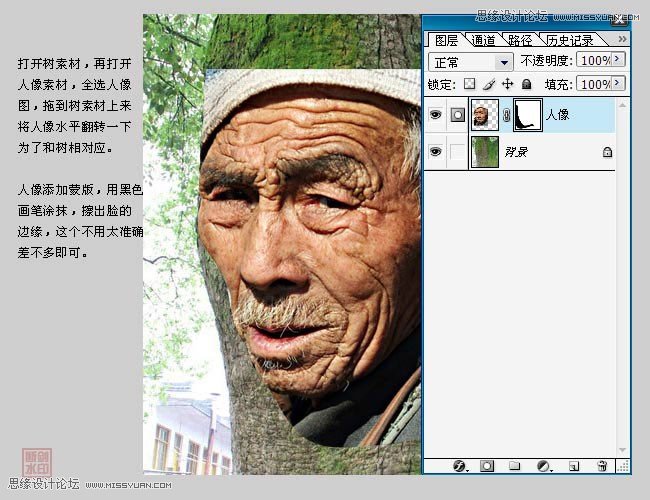Screen dimensions: 650x500
Task: Click the add layer mask icon
Action: pos(487,466)
